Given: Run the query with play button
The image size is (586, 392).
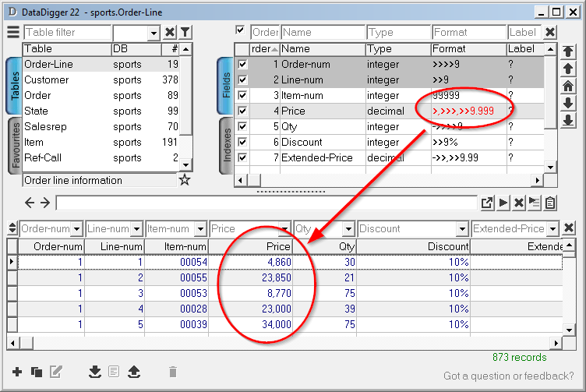Looking at the screenshot, I should [x=503, y=203].
